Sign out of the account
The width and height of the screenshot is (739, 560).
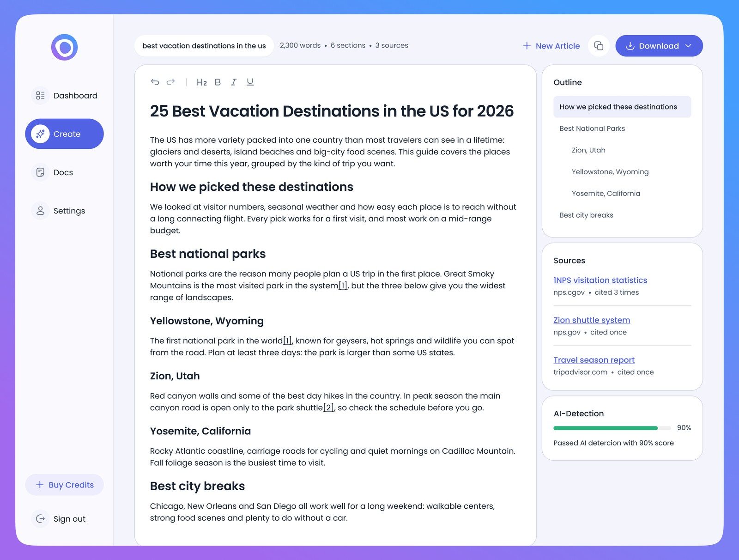pos(59,518)
